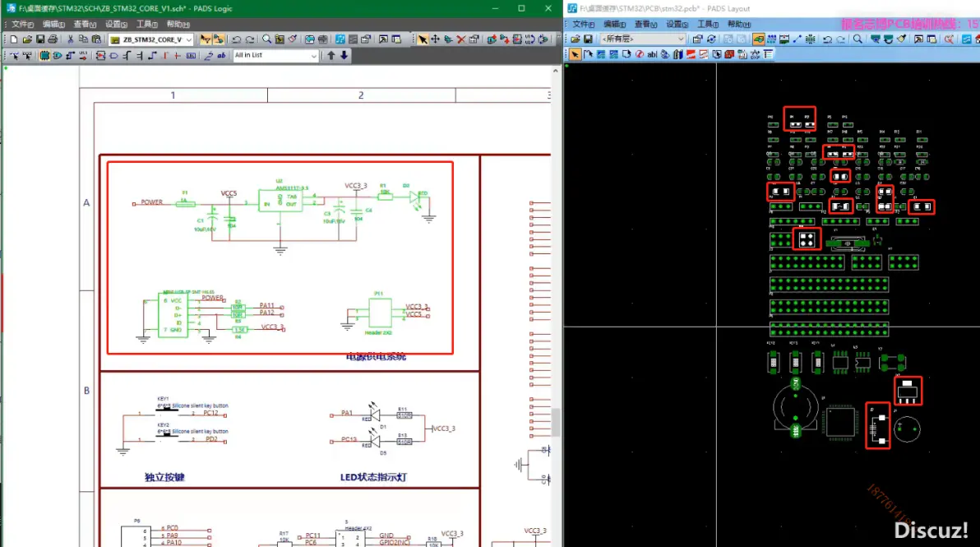Select the arrow selection tool in PADS Layout
The height and width of the screenshot is (547, 980).
(x=575, y=54)
